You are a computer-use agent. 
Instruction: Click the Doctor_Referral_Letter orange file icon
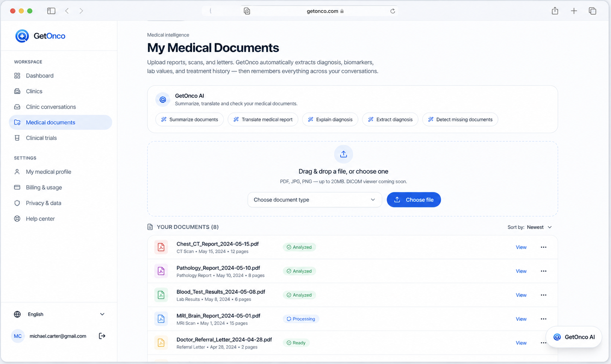(x=161, y=343)
